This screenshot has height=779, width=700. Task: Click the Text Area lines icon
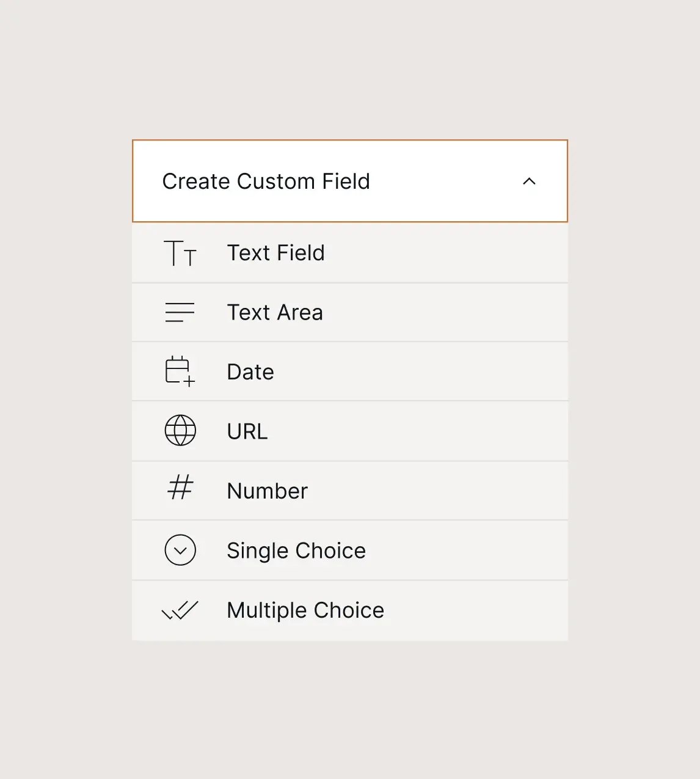[x=180, y=312]
